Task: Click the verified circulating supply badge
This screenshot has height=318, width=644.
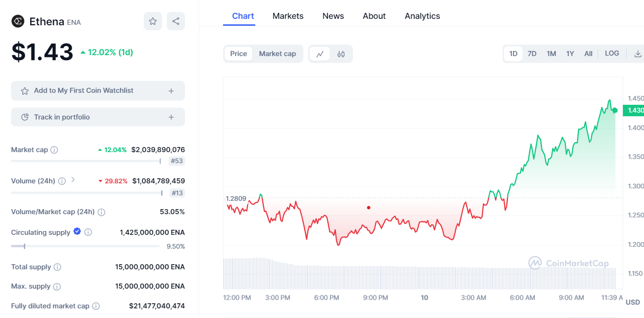Action: pos(77,231)
